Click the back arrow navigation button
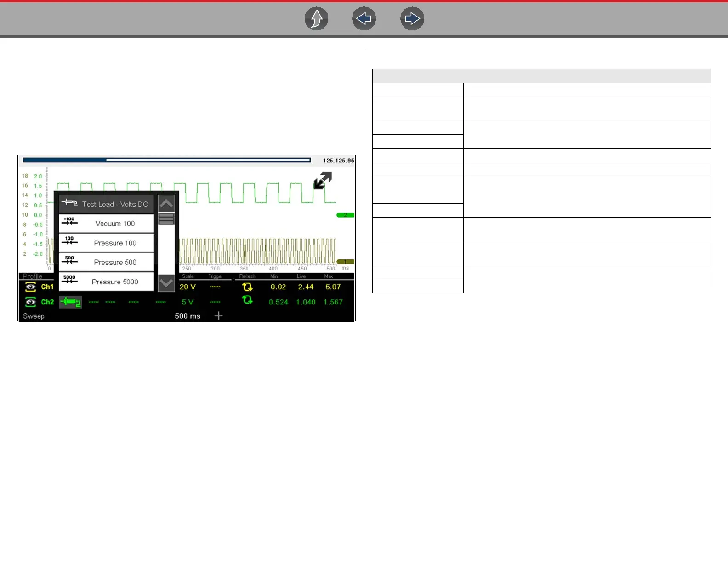Viewport: 728px width, 563px height. (364, 19)
